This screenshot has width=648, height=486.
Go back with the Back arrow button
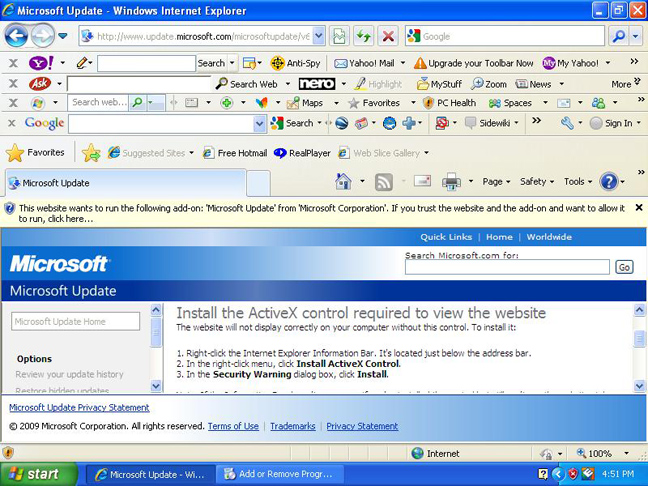[x=17, y=36]
